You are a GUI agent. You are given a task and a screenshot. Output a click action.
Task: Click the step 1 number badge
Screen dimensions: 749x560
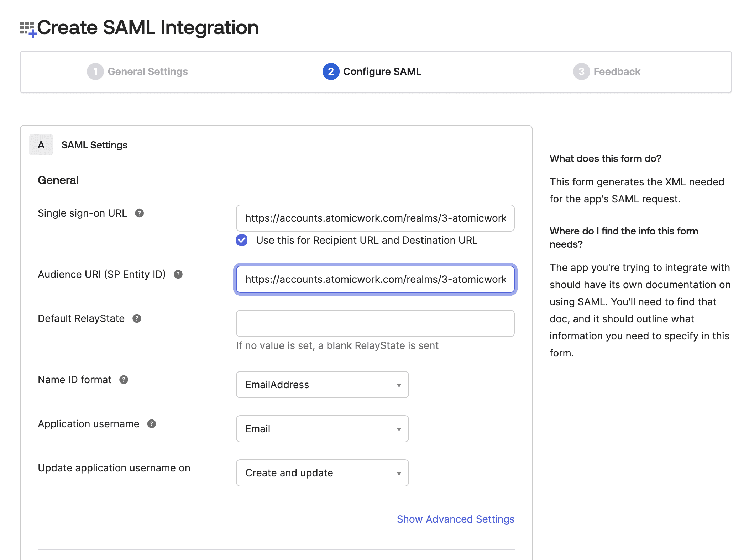[95, 72]
